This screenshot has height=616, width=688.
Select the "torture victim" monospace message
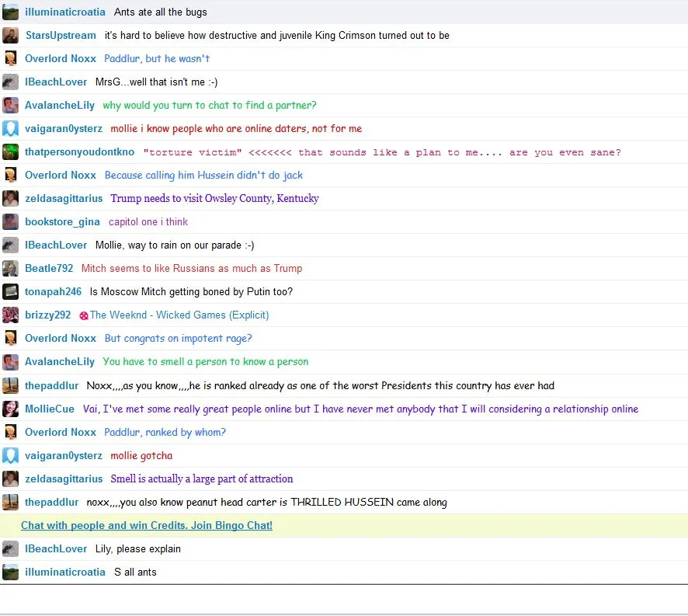[382, 152]
